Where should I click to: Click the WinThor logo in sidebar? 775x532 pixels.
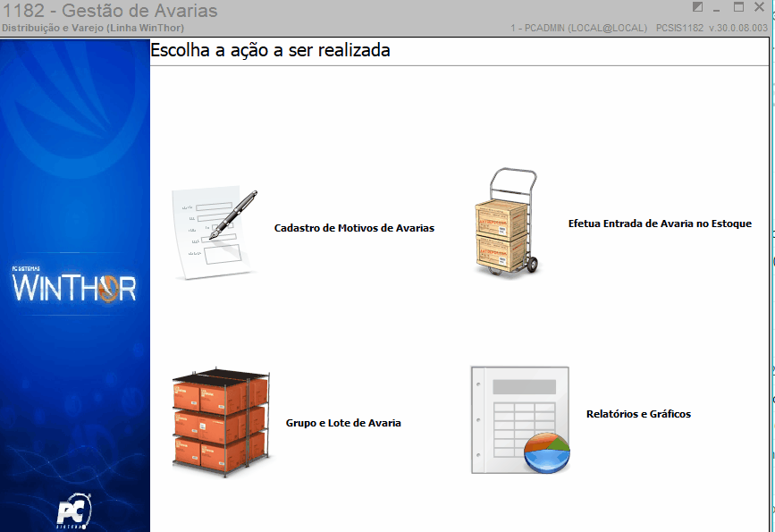[74, 285]
